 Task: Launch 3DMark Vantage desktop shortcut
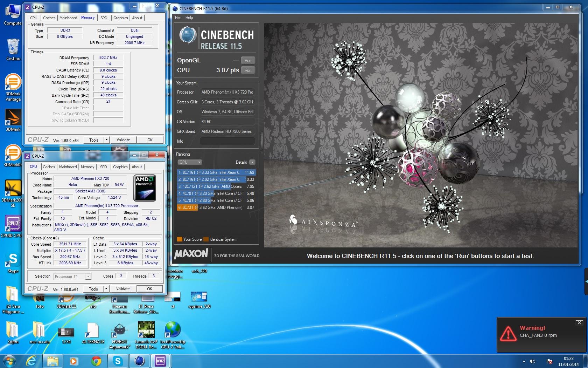point(13,88)
